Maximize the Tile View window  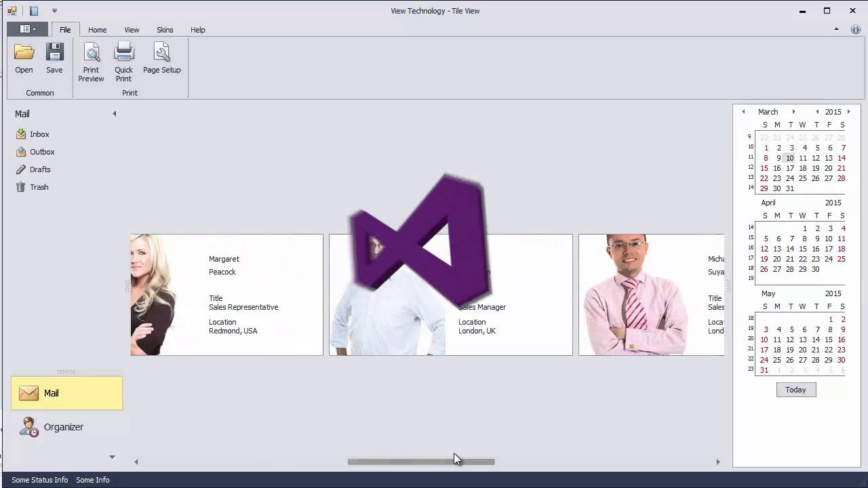pyautogui.click(x=827, y=11)
